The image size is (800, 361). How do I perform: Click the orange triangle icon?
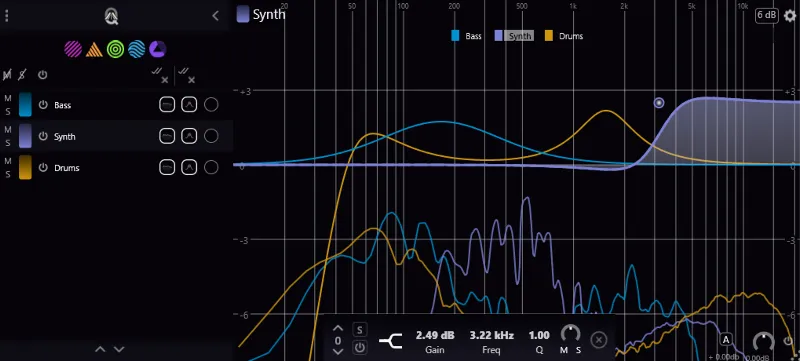point(94,50)
